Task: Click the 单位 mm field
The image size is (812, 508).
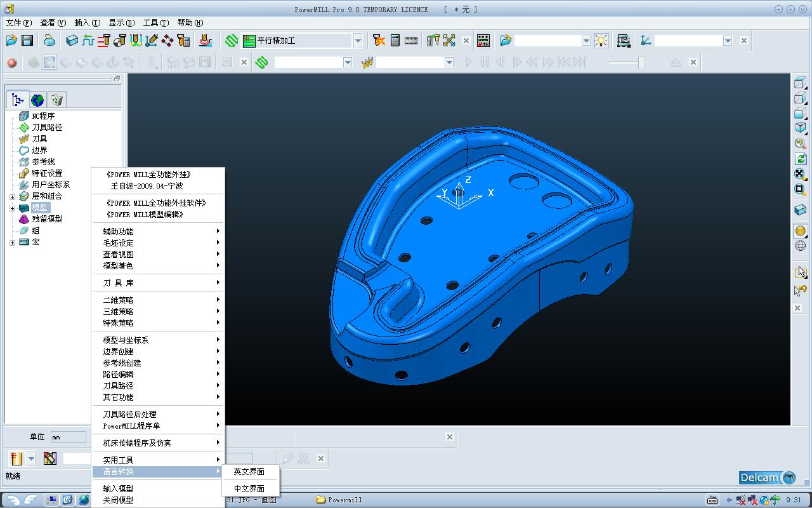Action: (x=68, y=437)
